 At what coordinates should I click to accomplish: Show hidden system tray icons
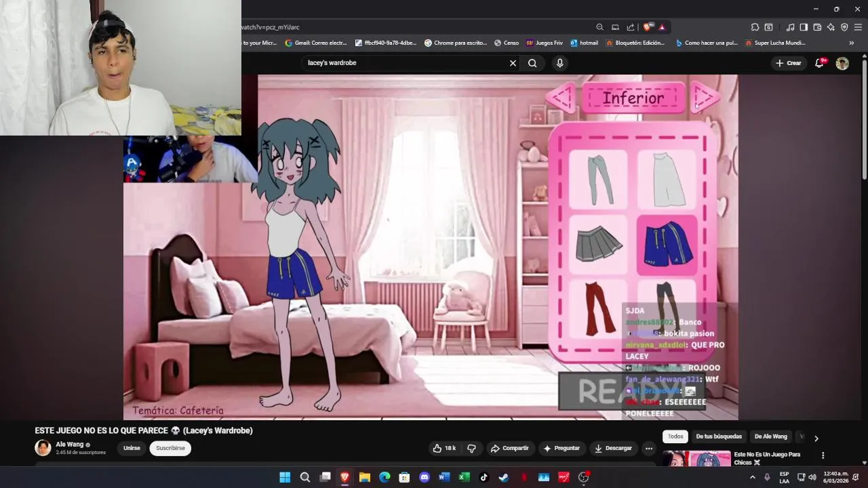(752, 477)
